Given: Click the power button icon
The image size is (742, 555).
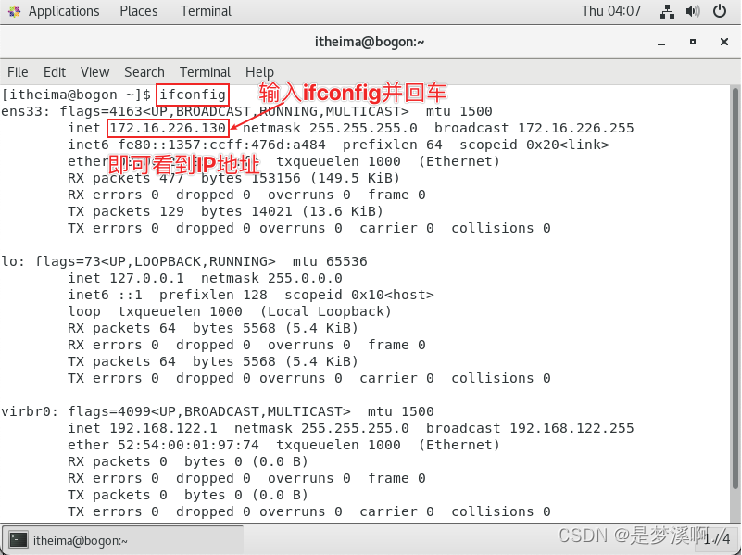Looking at the screenshot, I should click(719, 11).
